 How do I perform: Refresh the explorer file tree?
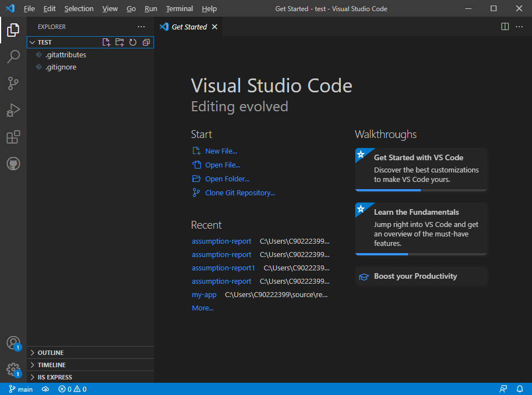133,42
